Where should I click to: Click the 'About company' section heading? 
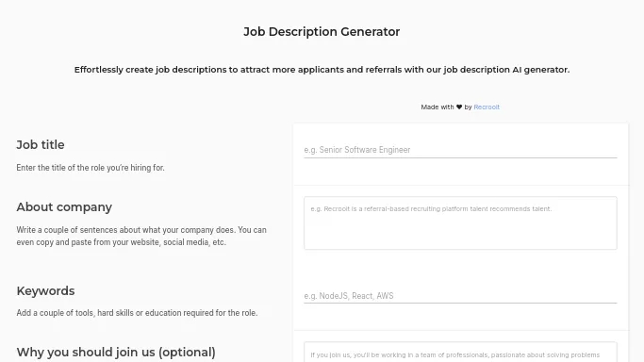(64, 207)
